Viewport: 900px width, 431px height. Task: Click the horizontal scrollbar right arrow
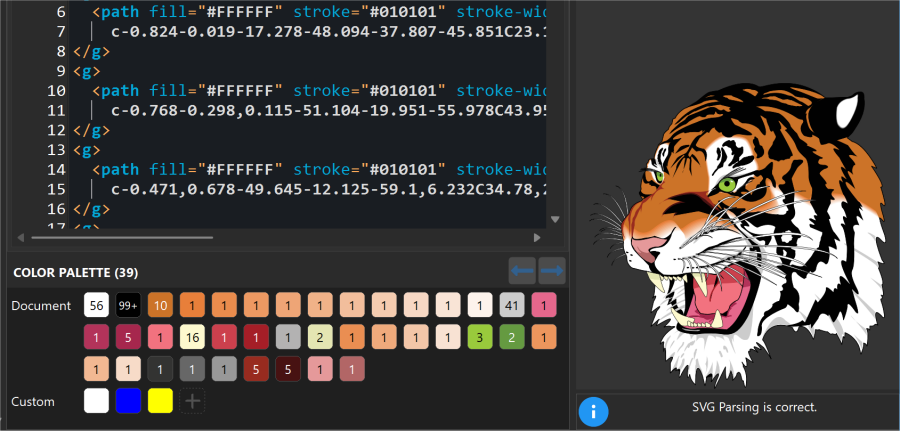537,237
